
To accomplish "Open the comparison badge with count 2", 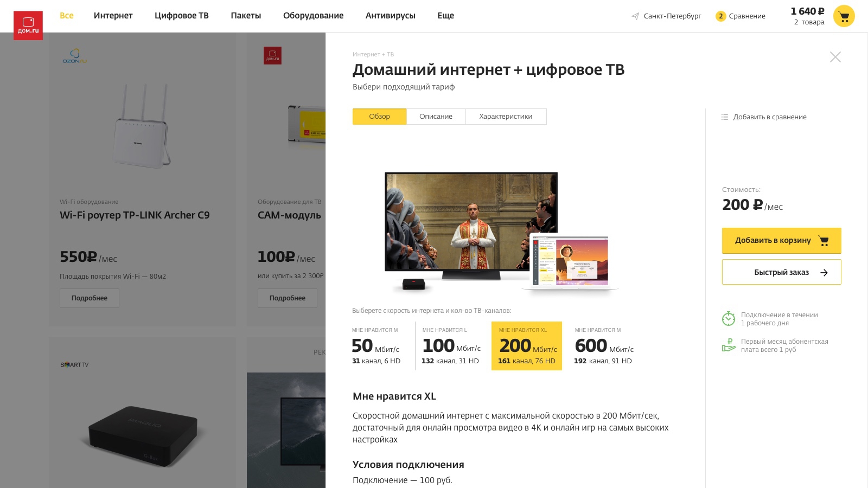I will (720, 16).
